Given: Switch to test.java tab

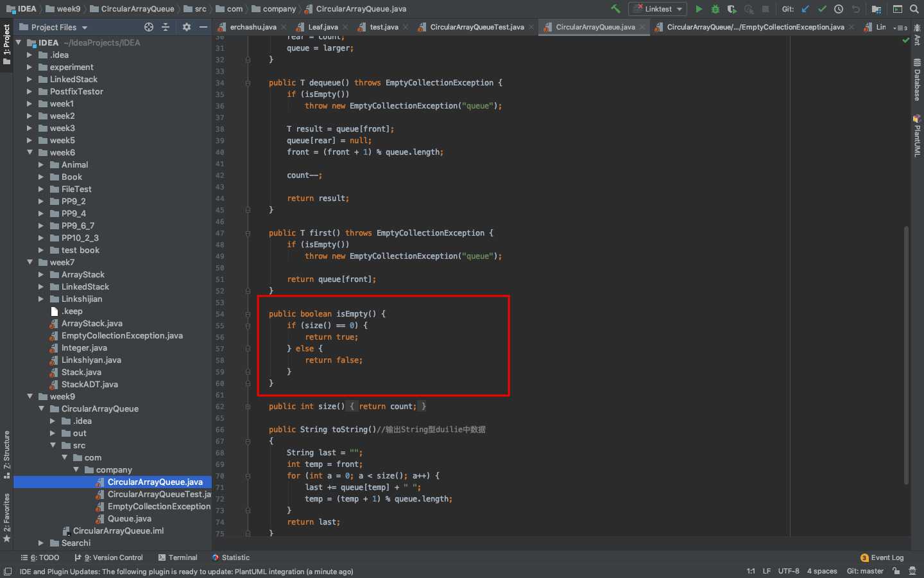Looking at the screenshot, I should click(x=384, y=27).
